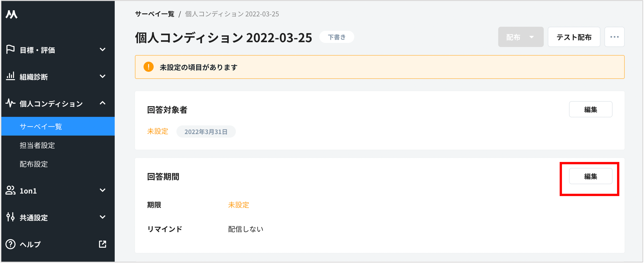Click the テスト配布 button
644x263 pixels.
click(x=574, y=37)
